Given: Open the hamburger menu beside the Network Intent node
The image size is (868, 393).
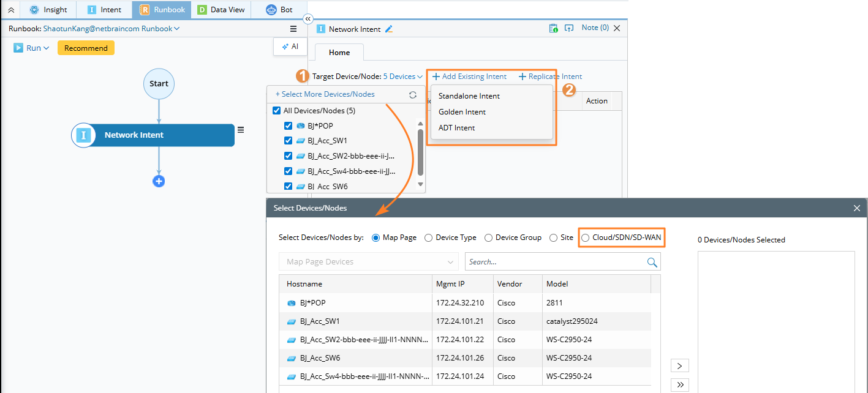Looking at the screenshot, I should pos(241,130).
